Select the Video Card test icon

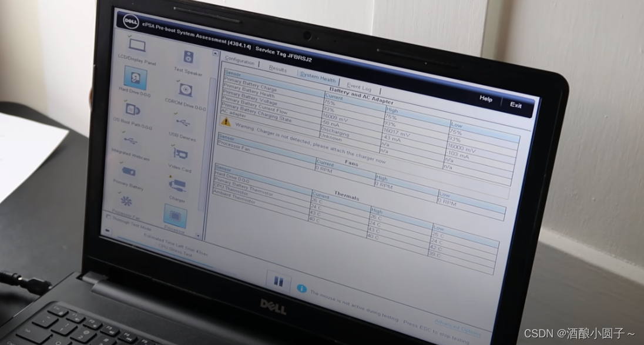pos(180,154)
